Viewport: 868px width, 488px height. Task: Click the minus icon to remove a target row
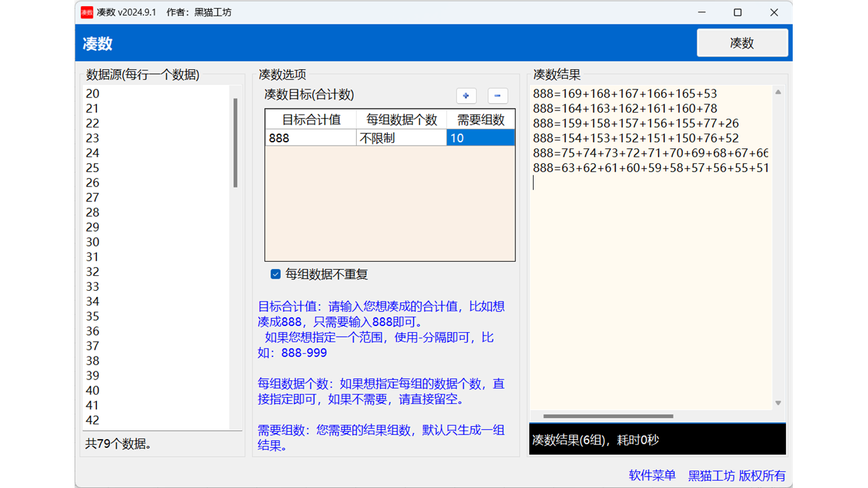pyautogui.click(x=497, y=96)
